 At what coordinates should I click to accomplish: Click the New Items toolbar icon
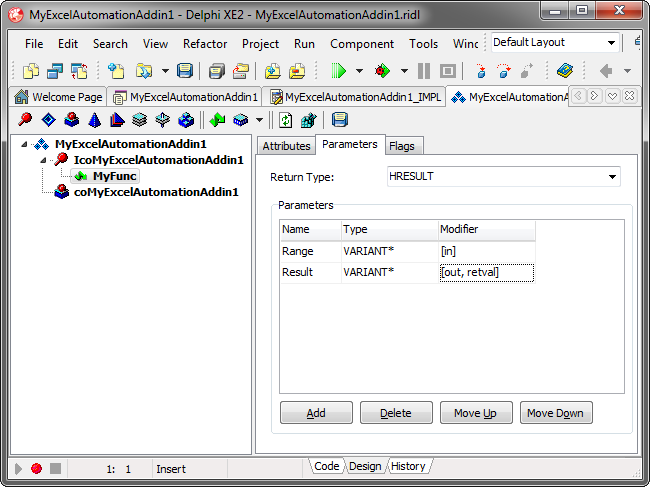(31, 71)
